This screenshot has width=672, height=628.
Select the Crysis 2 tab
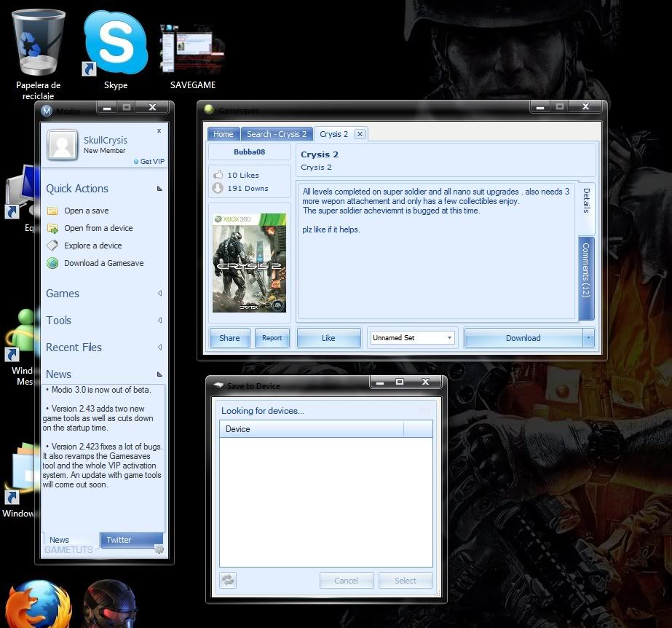point(334,134)
